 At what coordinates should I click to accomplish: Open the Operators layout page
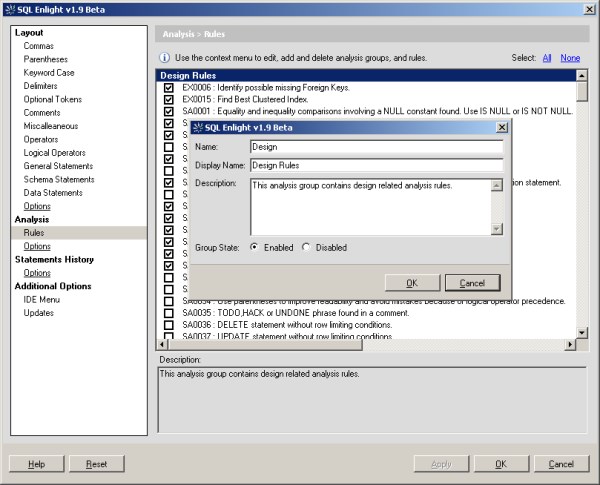coord(41,139)
